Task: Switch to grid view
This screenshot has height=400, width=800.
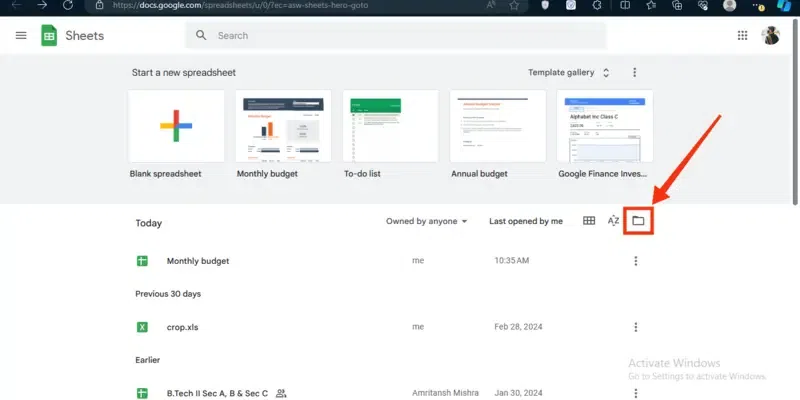Action: (x=589, y=221)
